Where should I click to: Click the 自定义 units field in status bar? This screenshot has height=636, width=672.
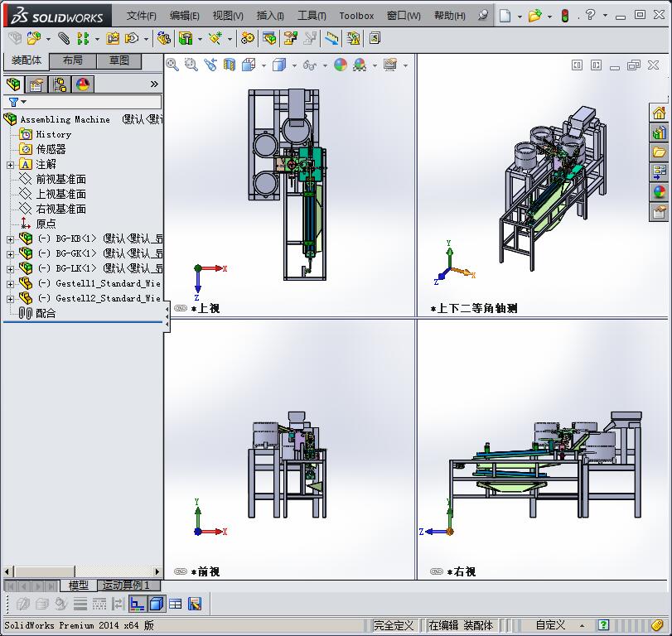[x=550, y=625]
